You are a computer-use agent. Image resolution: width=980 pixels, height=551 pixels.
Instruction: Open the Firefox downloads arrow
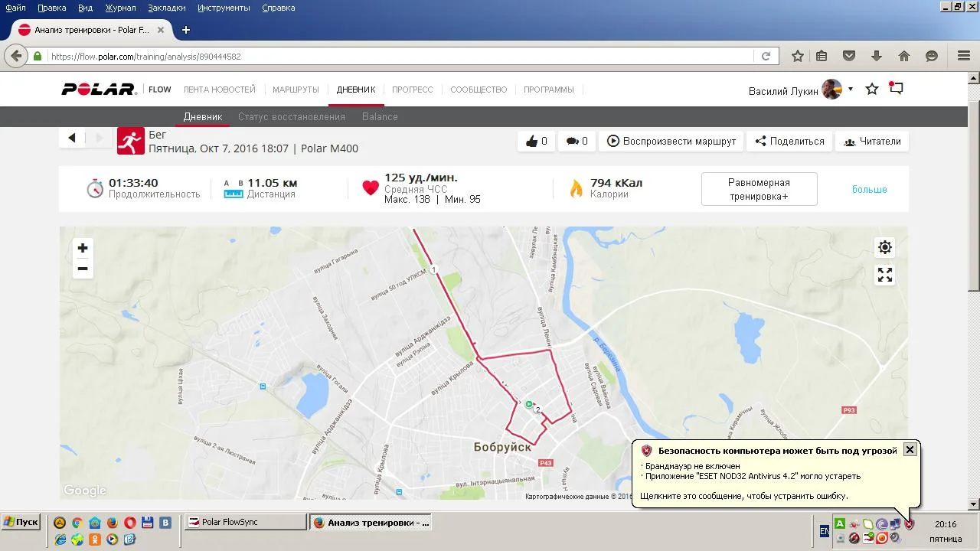tap(877, 56)
